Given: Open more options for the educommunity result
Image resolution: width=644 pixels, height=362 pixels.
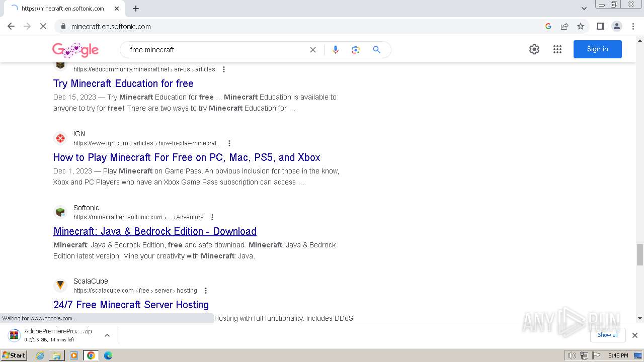Looking at the screenshot, I should (x=224, y=69).
